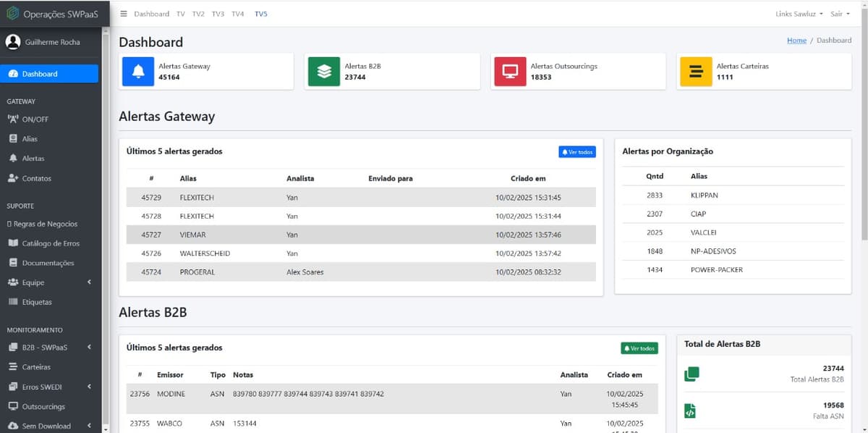Screen dimensions: 868x433
Task: Open the Sair dropdown menu
Action: (x=839, y=14)
